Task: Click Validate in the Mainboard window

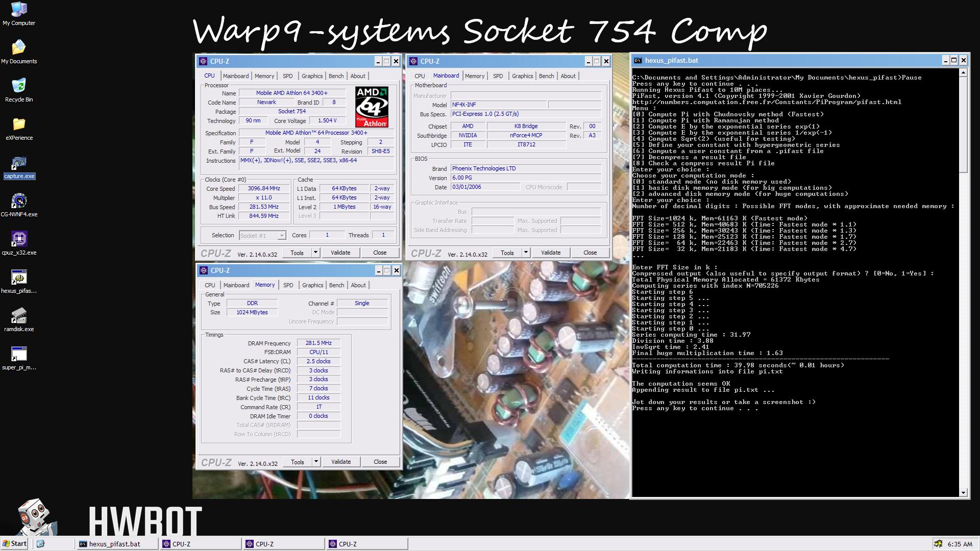Action: click(x=551, y=253)
